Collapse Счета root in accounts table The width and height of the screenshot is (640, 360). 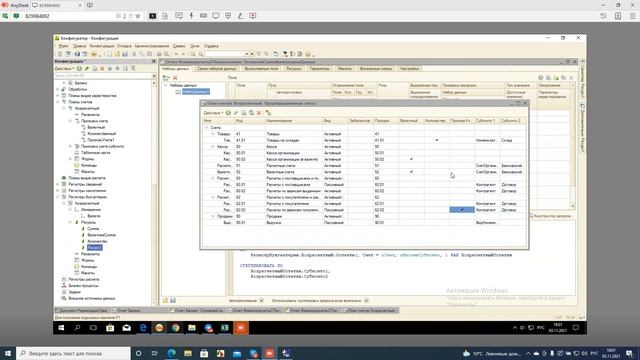pos(207,128)
